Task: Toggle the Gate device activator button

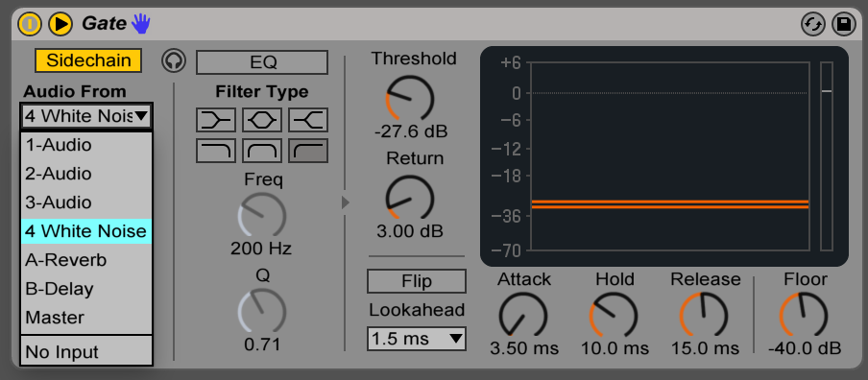Action: (x=30, y=24)
